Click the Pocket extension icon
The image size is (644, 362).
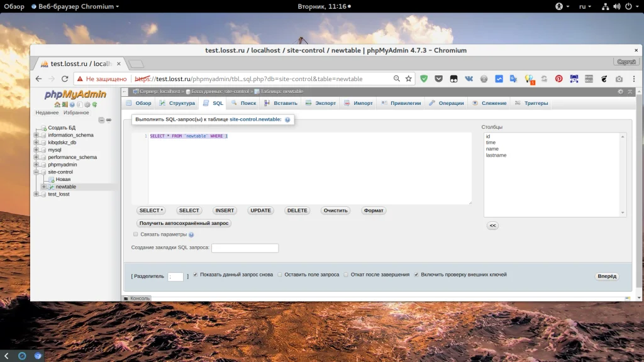pos(439,79)
